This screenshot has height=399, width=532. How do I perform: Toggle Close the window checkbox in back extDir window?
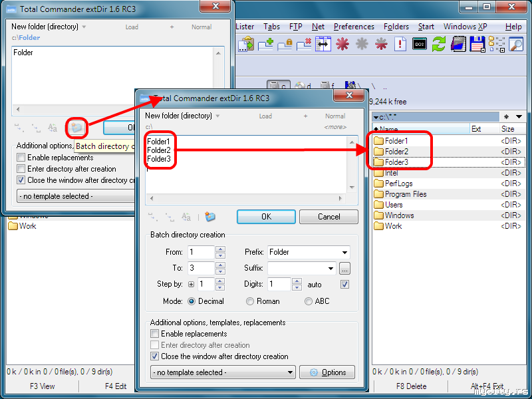(21, 180)
